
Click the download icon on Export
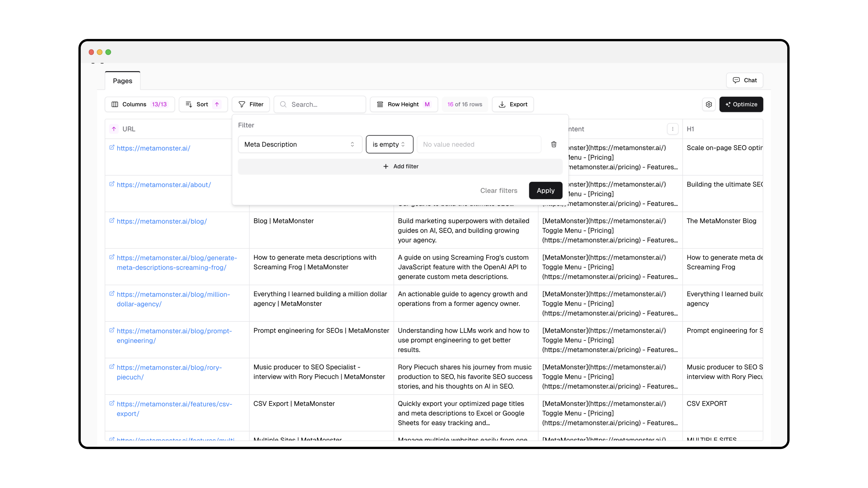pyautogui.click(x=502, y=104)
